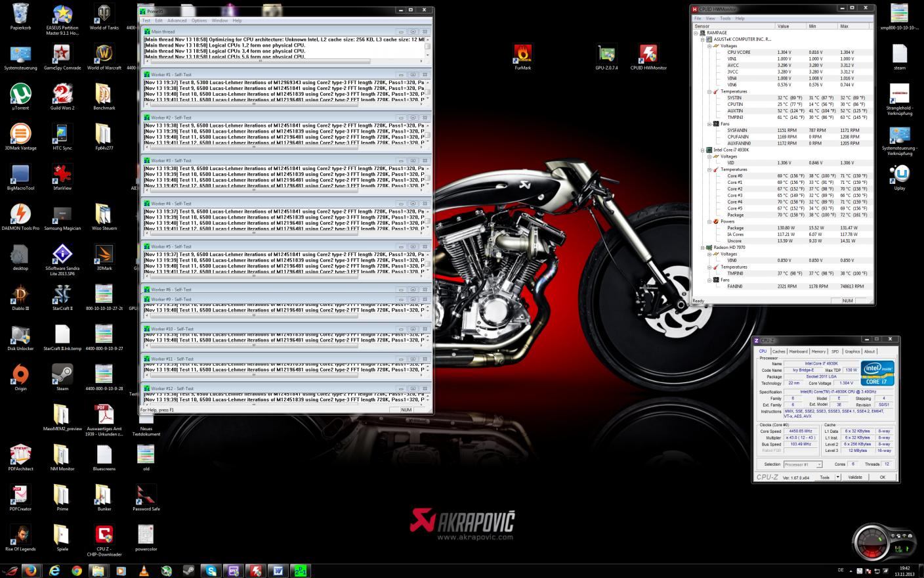Viewport: 924px width, 578px height.
Task: Switch to the Graphics tab in CPU-Z
Action: point(852,351)
